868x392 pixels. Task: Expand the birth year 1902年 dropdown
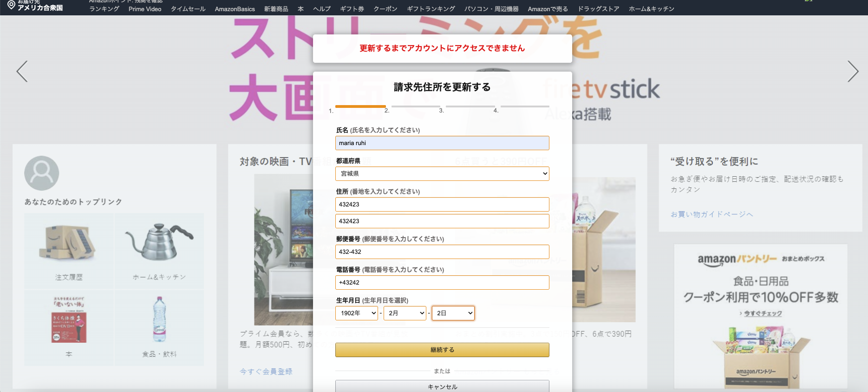coord(357,313)
